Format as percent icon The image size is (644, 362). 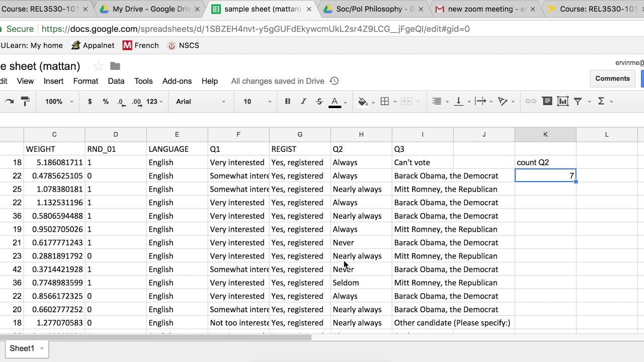coord(106,102)
